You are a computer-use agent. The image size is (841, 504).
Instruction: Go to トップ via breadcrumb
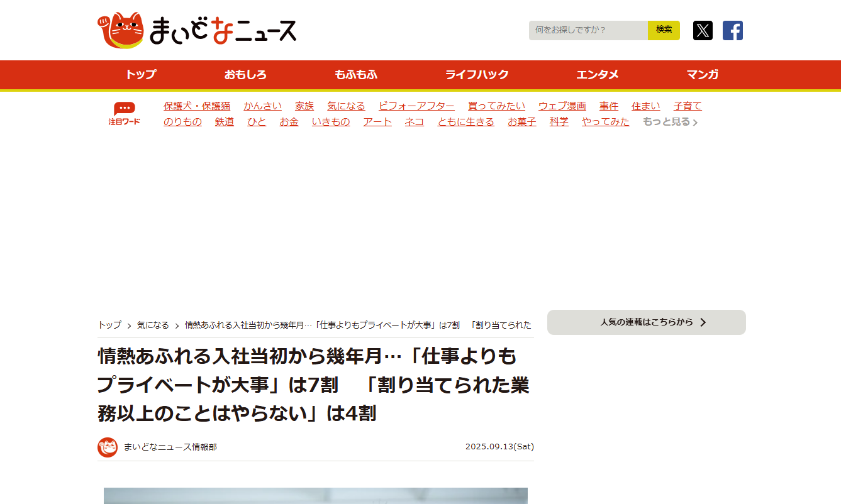109,325
